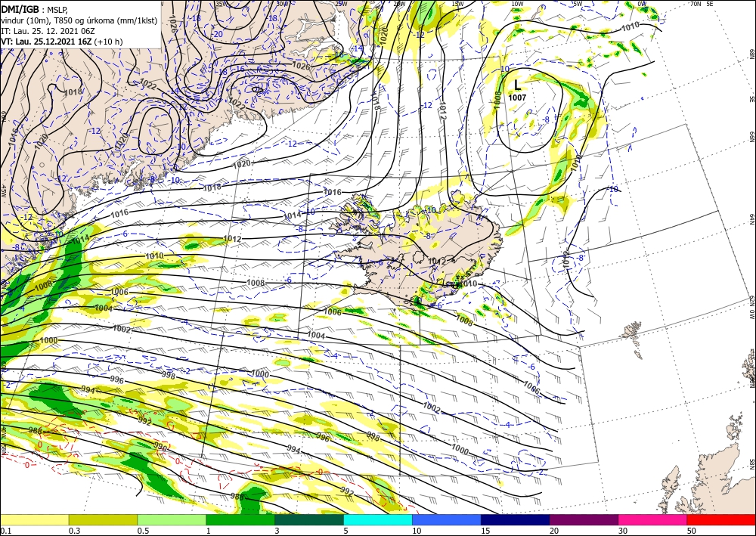Click the "45W" longitude label
Viewport: 756px width, 536px height.
coord(3,191)
